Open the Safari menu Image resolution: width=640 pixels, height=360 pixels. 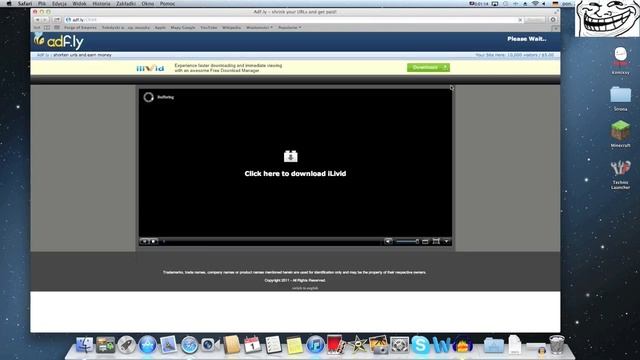click(x=25, y=4)
